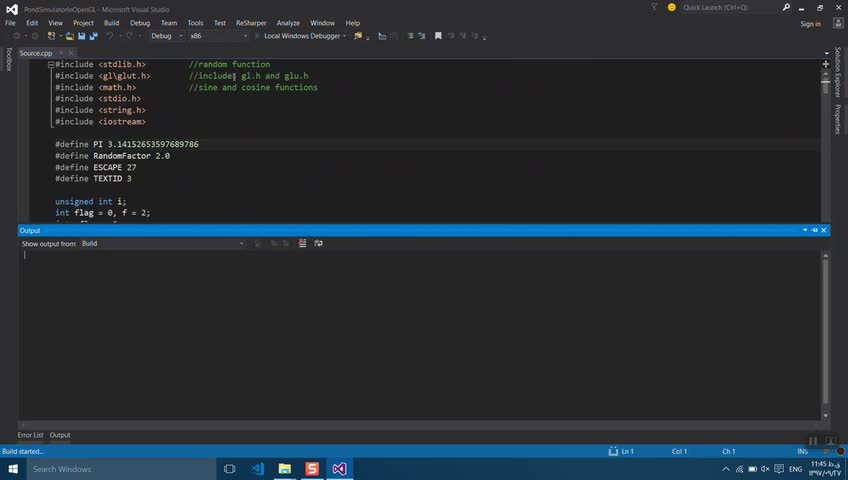This screenshot has width=848, height=480.
Task: Click the Find in Files toolbar icon
Action: [358, 36]
